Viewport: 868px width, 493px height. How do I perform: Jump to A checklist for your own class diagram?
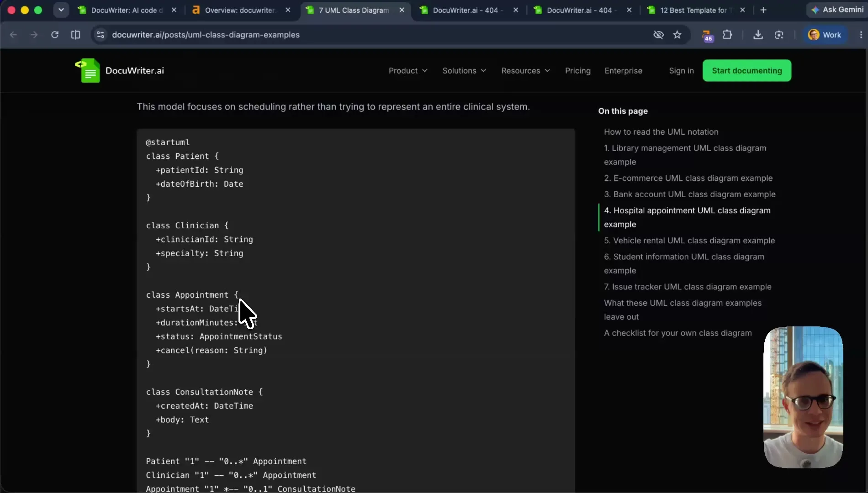(678, 333)
